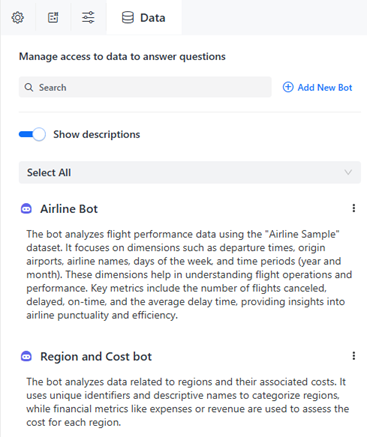This screenshot has width=367, height=437.
Task: Click the chevron on Select All box
Action: pyautogui.click(x=348, y=172)
